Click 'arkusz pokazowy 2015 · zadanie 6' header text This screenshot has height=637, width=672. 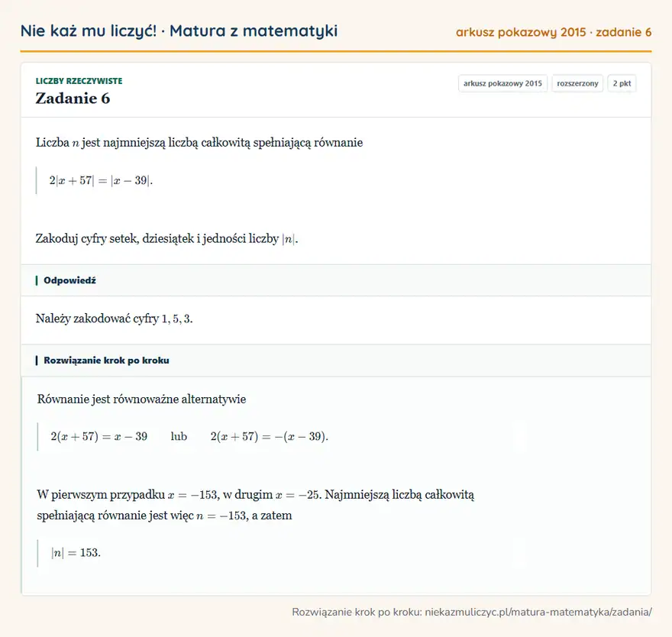[554, 32]
